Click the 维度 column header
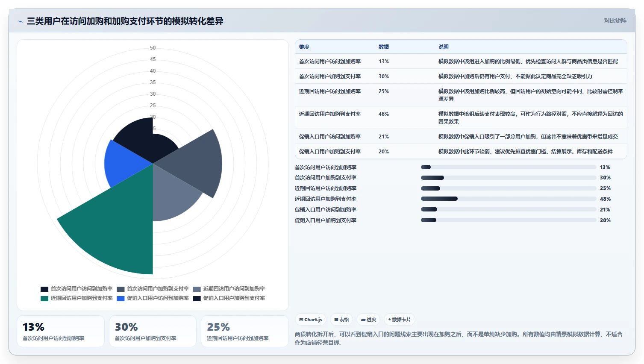Viewport: 644px width, 364px height. pyautogui.click(x=304, y=47)
